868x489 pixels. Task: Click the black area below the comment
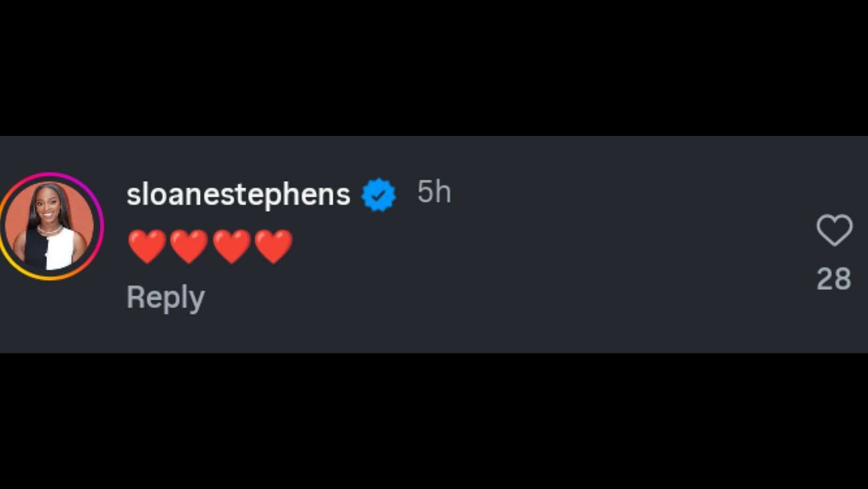point(434,421)
